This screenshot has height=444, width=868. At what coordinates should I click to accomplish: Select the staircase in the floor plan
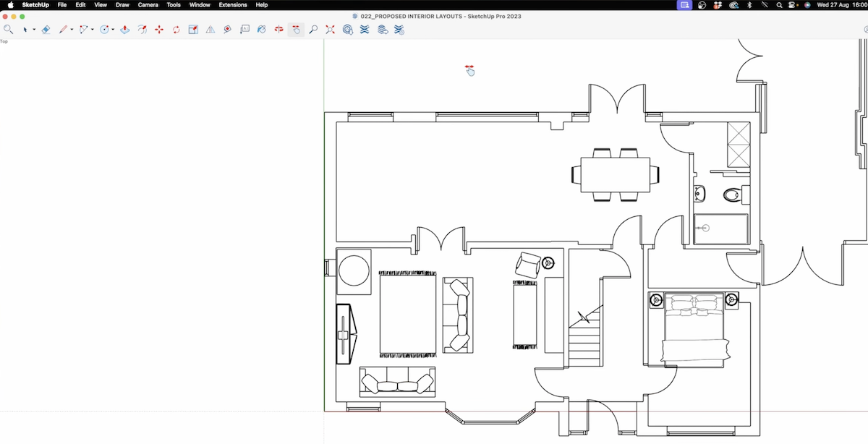[584, 336]
